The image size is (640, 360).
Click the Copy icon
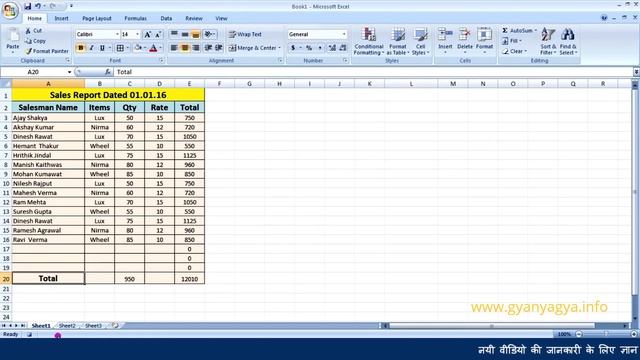(28, 41)
